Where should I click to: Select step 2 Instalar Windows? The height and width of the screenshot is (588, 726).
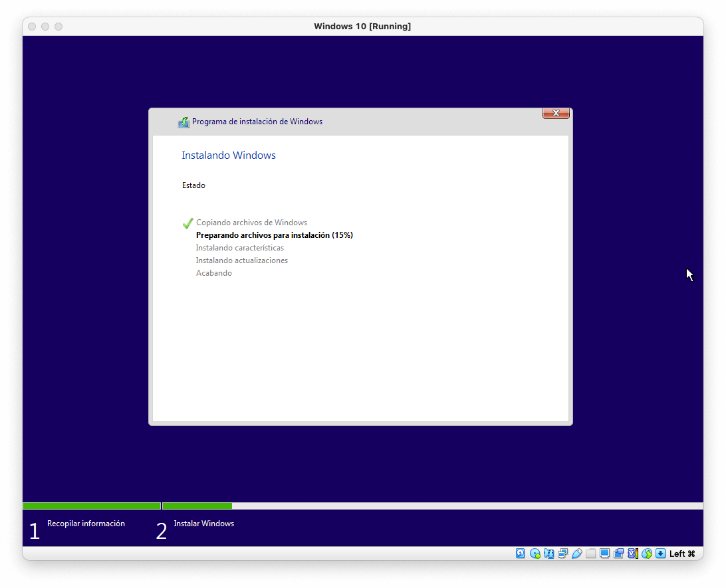point(203,524)
